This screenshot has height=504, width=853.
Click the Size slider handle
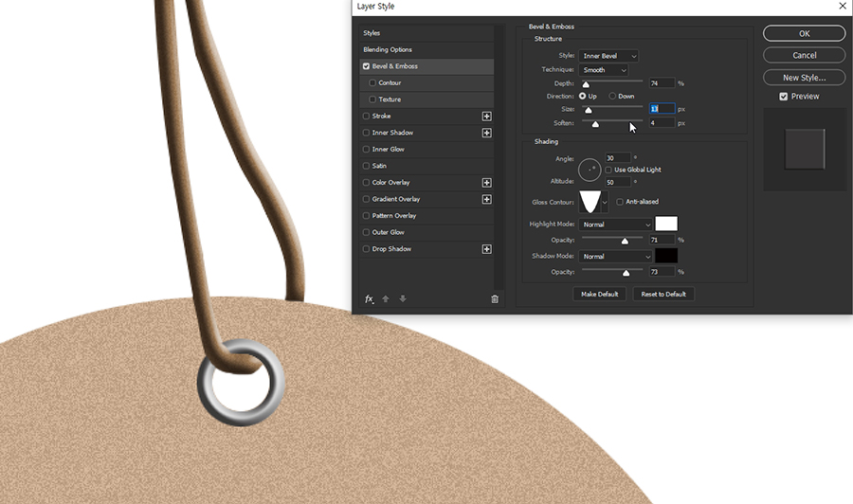click(588, 111)
